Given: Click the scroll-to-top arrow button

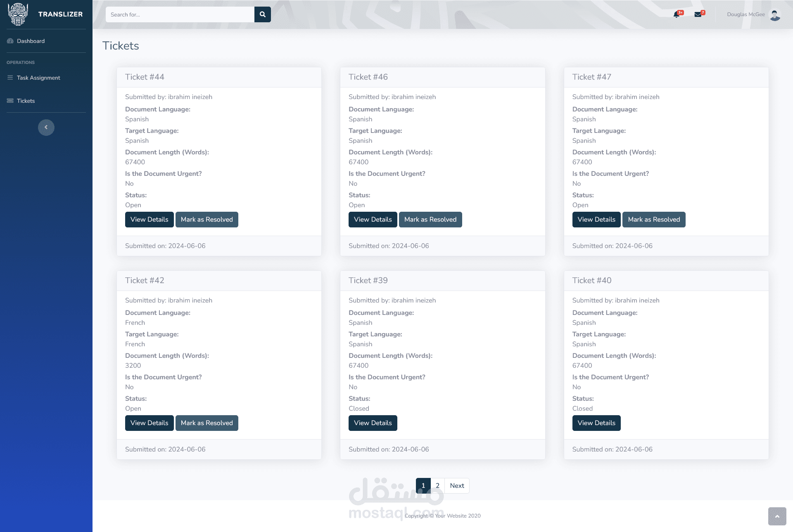Looking at the screenshot, I should click(777, 516).
